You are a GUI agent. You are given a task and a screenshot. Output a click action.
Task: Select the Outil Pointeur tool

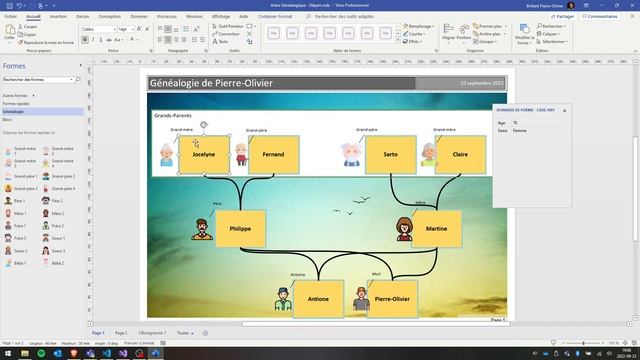pyautogui.click(x=228, y=26)
